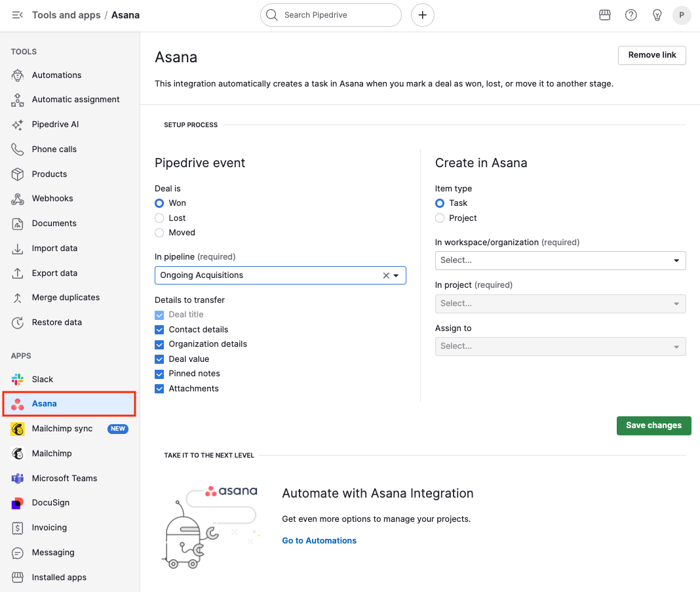Disable the Attachments checkbox

coord(159,389)
